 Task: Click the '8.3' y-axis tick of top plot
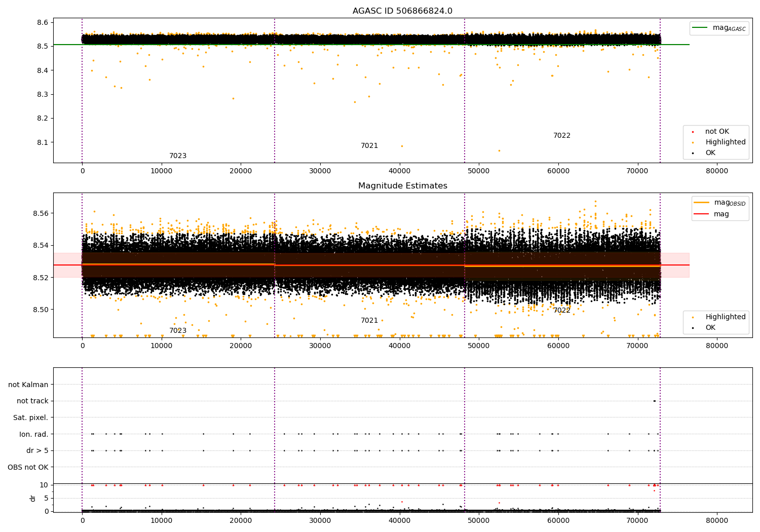click(43, 94)
